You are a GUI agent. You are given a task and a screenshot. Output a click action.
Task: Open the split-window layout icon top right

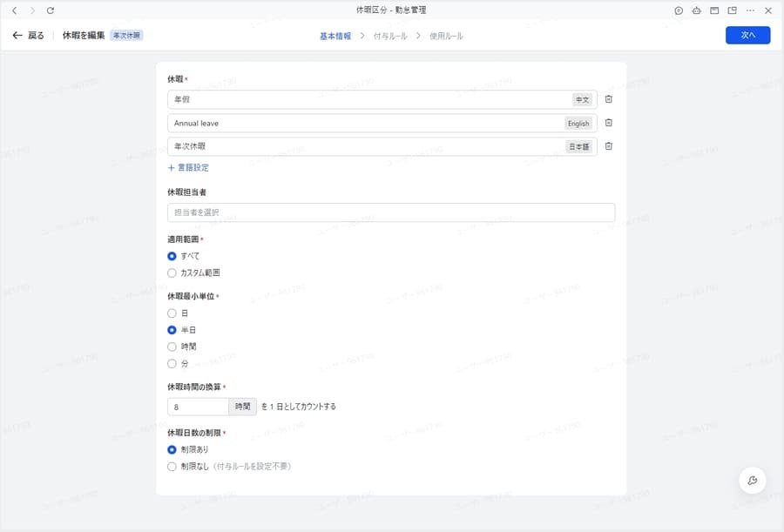713,10
